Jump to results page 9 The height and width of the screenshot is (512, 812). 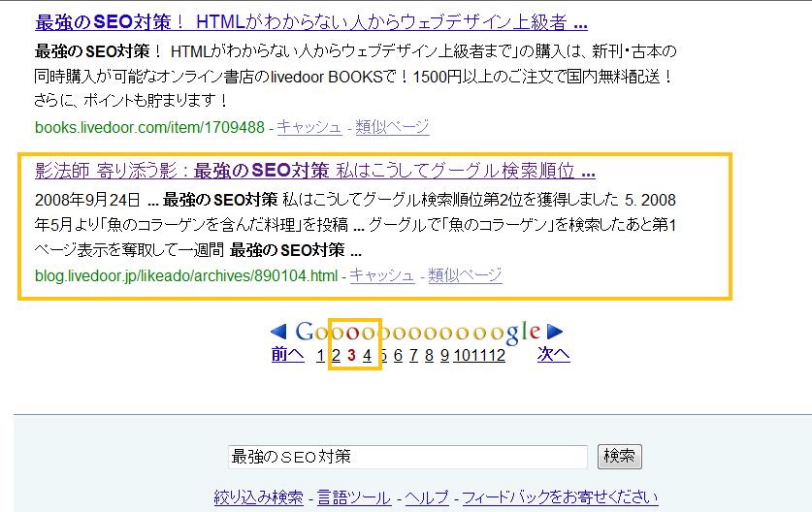[x=444, y=356]
